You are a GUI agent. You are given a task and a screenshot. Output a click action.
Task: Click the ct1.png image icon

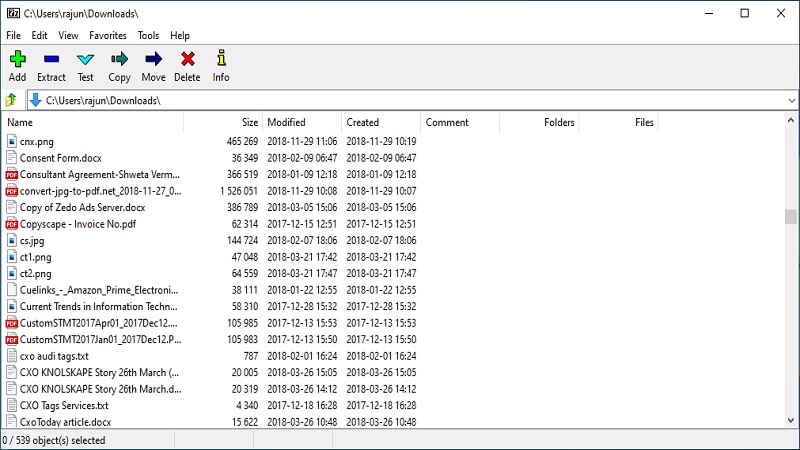[x=12, y=257]
